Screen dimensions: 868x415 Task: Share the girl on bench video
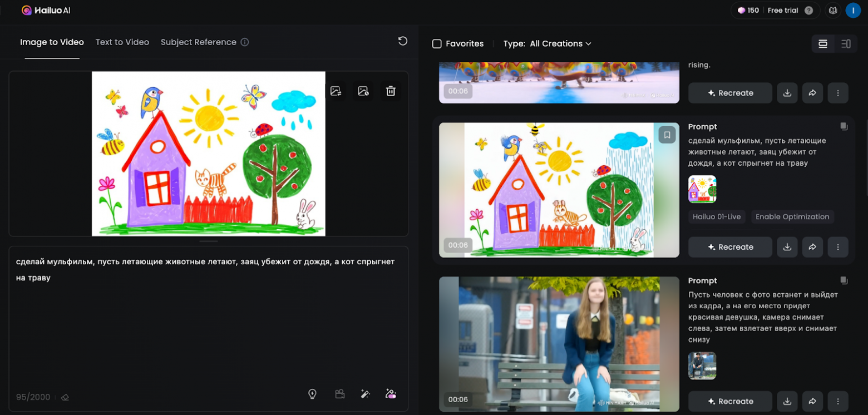click(812, 401)
